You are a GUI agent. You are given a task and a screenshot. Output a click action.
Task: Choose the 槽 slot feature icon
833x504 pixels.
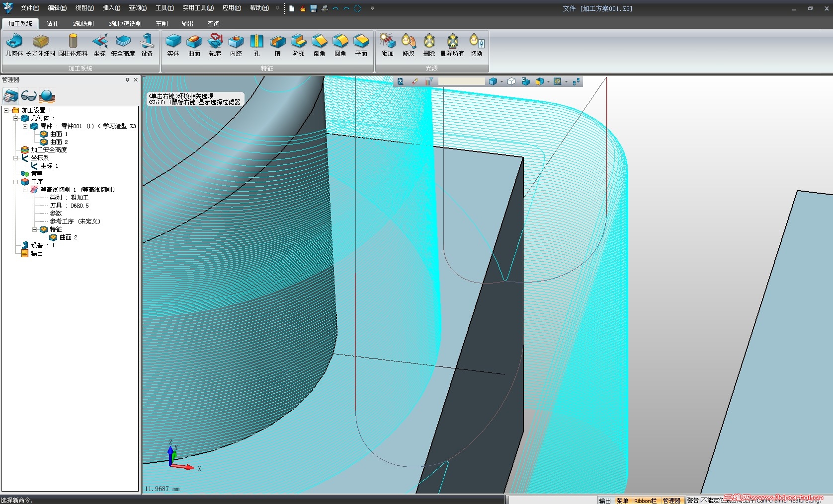(277, 45)
